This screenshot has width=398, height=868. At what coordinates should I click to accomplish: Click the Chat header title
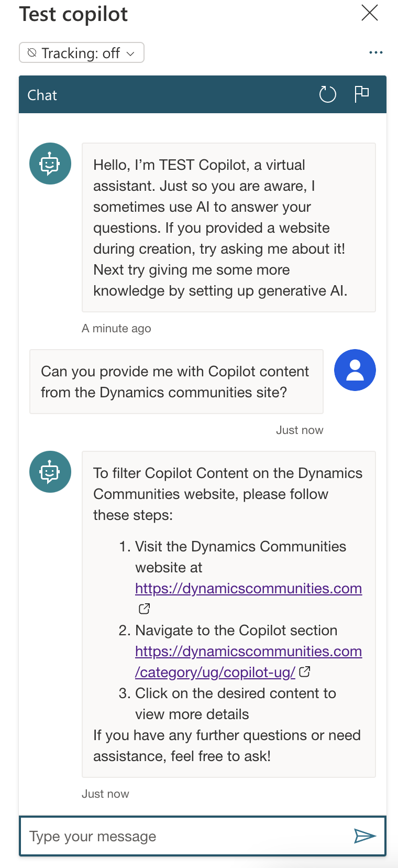point(42,95)
